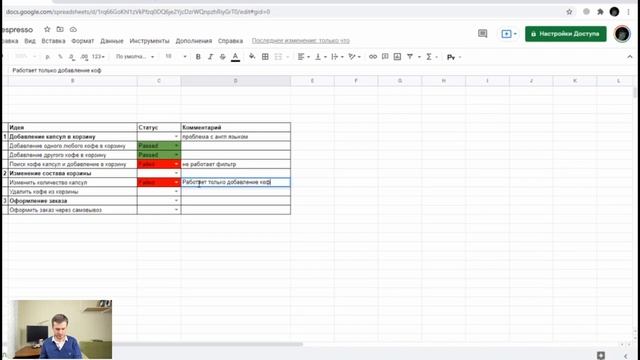Insert a comment from the toolbar
The height and width of the screenshot is (360, 640).
(x=385, y=57)
